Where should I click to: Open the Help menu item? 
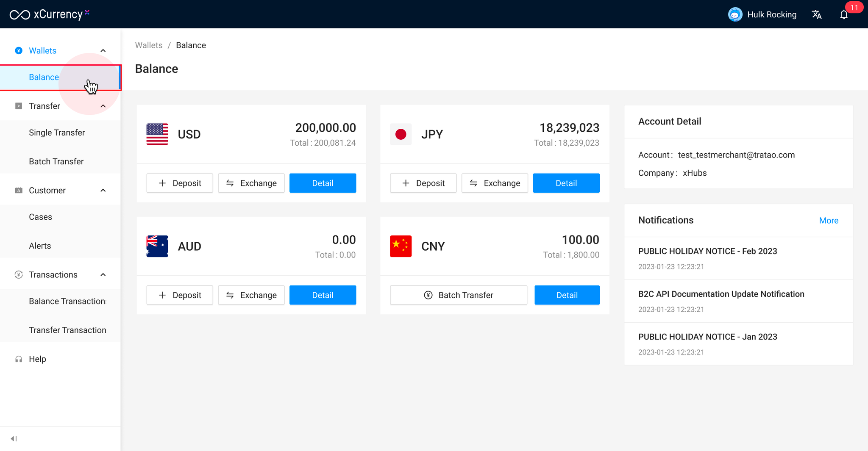60,359
